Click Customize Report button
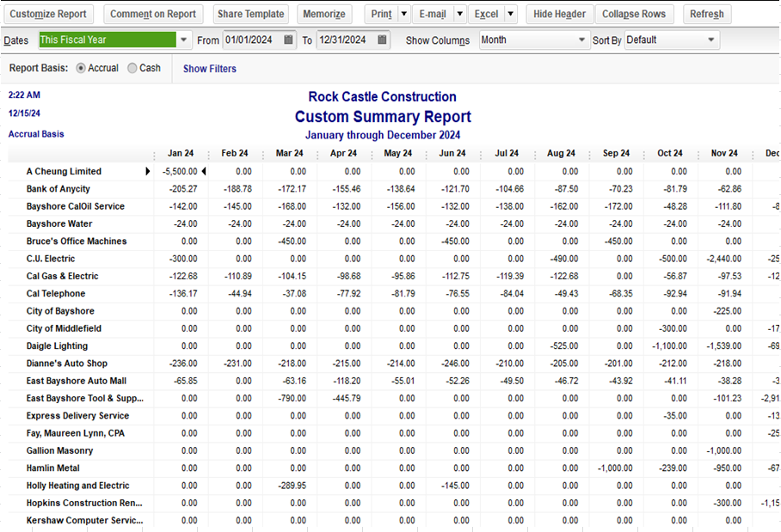The width and height of the screenshot is (781, 532). (x=48, y=15)
